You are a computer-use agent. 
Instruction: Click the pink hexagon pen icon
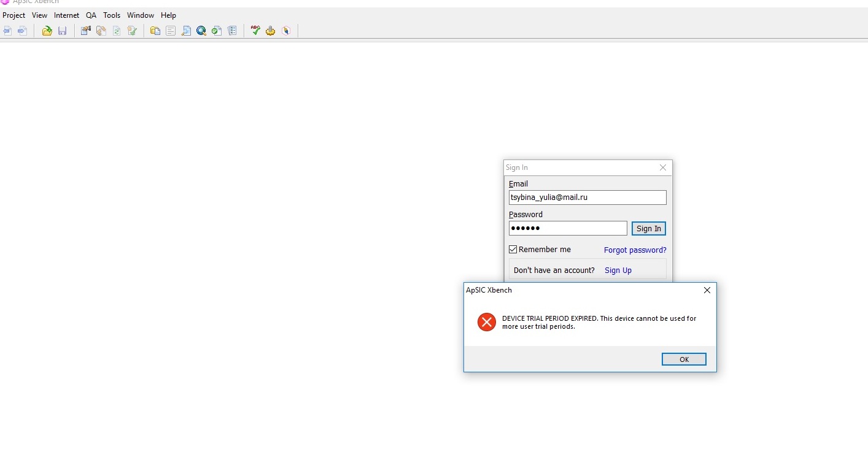[x=286, y=31]
